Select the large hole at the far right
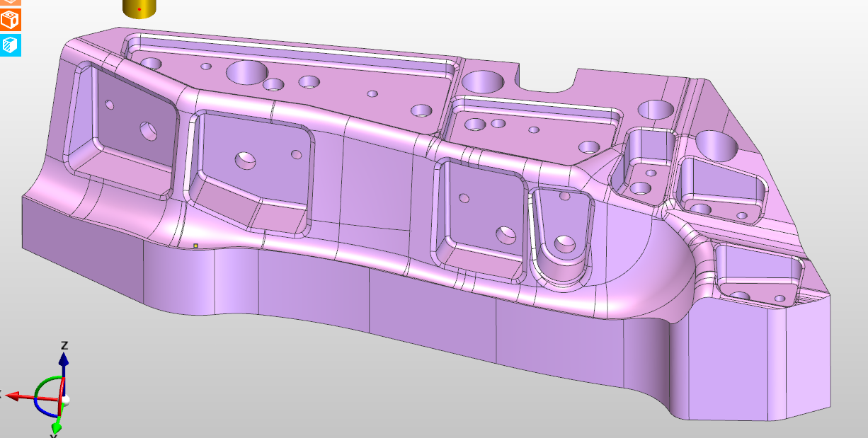The image size is (868, 438). [x=716, y=144]
